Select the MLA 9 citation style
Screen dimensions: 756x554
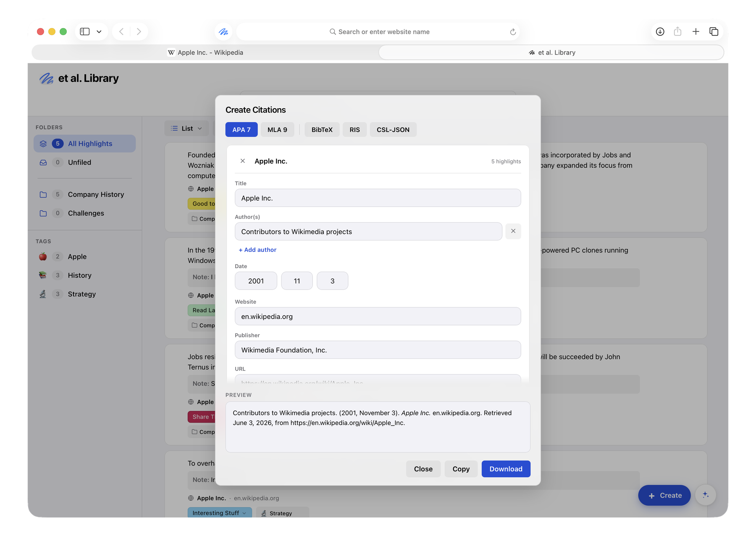277,130
